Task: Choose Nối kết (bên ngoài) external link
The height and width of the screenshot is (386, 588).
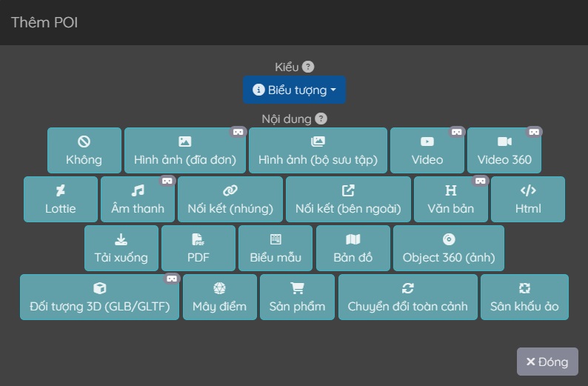Action: (x=348, y=199)
